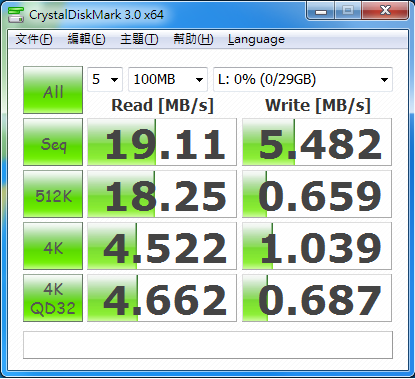This screenshot has height=379, width=415.
Task: Open the 幫助(H) menu
Action: tap(193, 39)
